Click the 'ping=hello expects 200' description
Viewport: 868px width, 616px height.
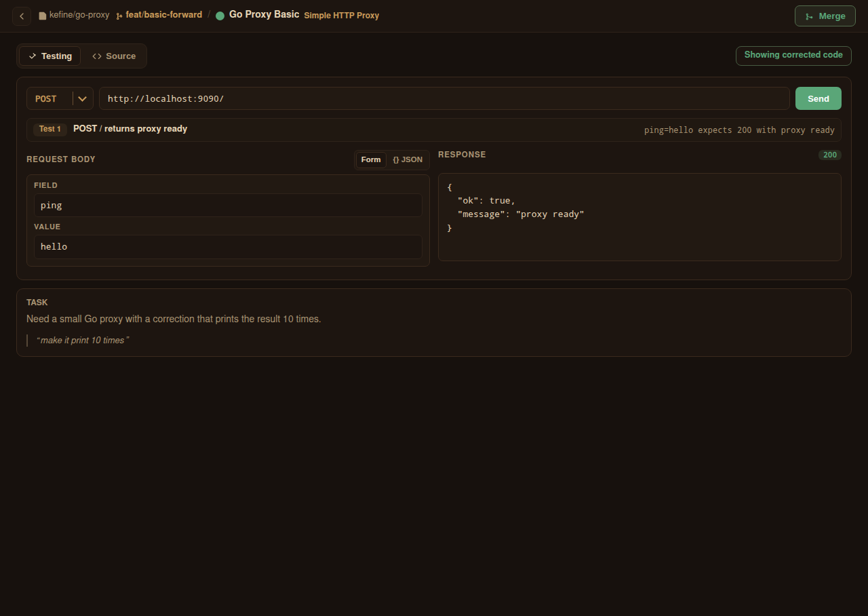[739, 130]
